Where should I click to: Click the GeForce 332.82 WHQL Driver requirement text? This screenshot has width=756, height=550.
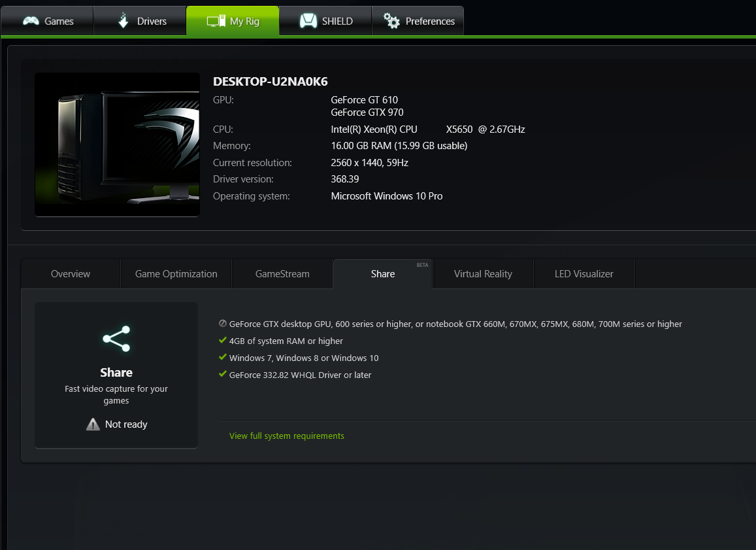(301, 375)
